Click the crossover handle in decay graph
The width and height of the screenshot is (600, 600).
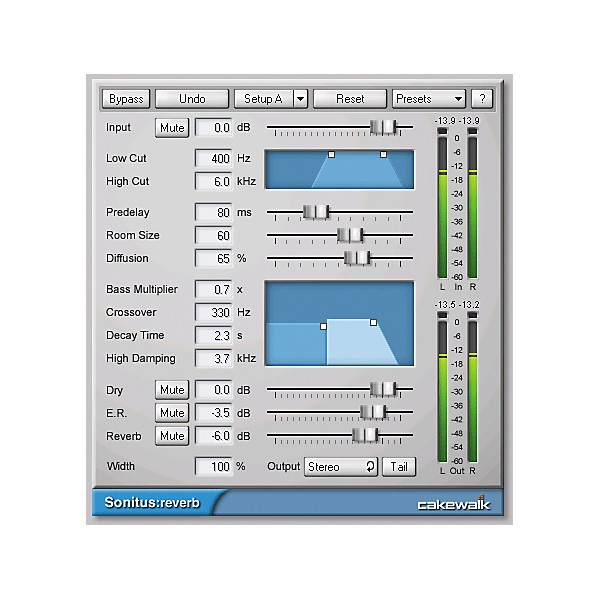(324, 326)
